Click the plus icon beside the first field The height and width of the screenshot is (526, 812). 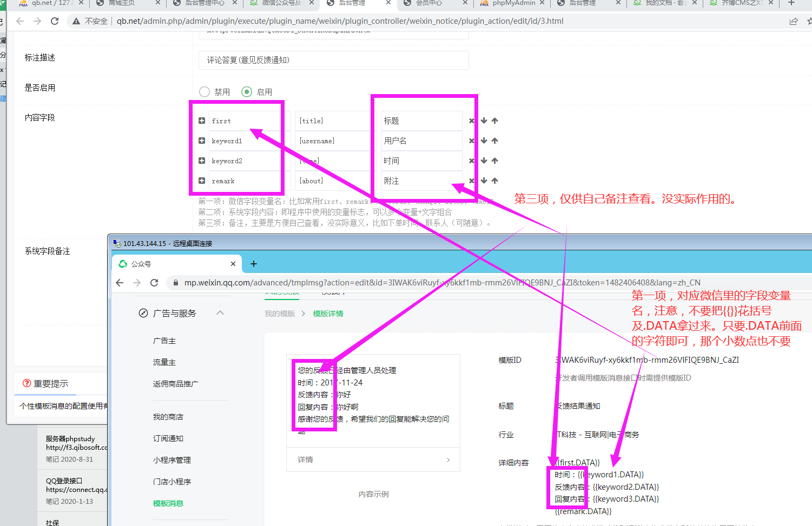click(202, 121)
